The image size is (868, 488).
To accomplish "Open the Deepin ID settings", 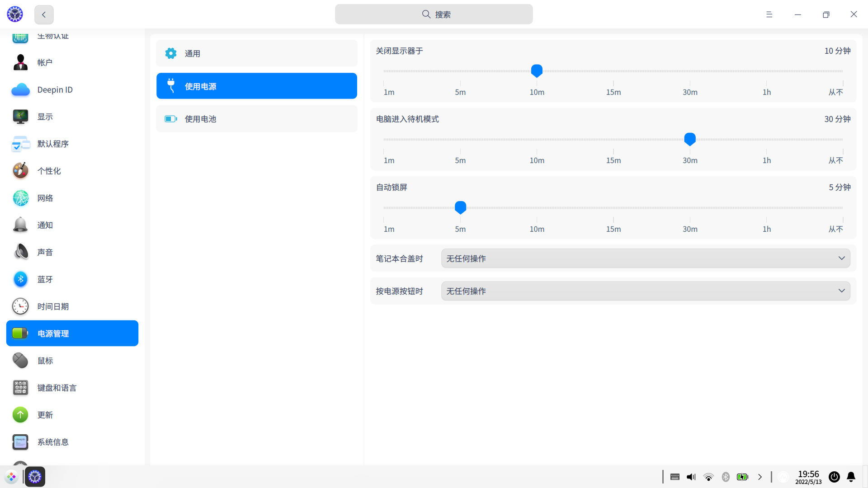I will coord(54,89).
